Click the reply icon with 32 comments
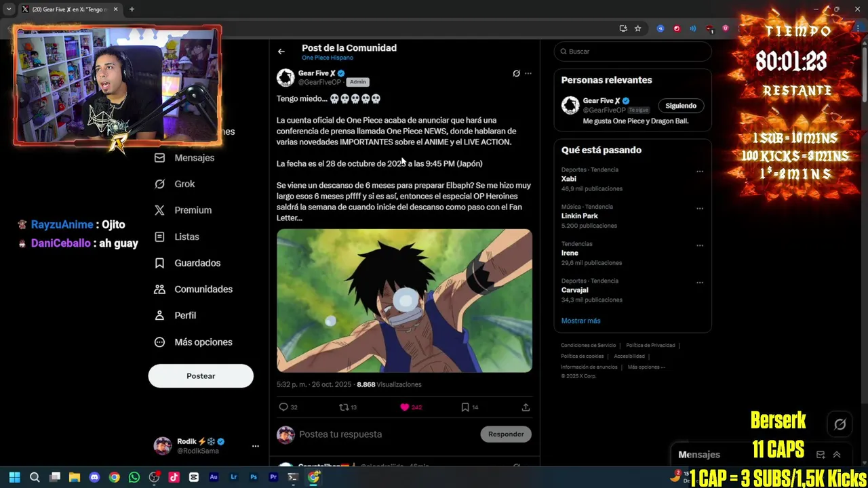868x488 pixels. pyautogui.click(x=283, y=407)
